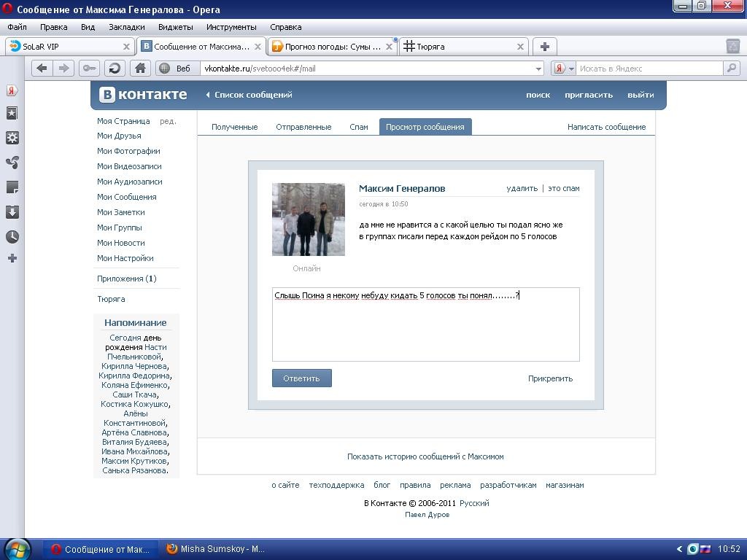Image resolution: width=747 pixels, height=560 pixels.
Task: Go back with the browser back arrow
Action: (x=42, y=68)
